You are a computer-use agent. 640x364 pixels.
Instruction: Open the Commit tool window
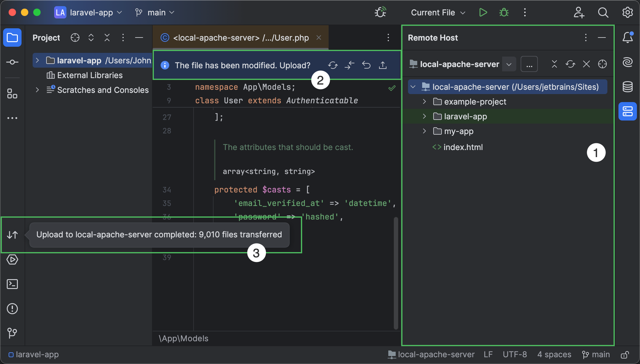click(x=12, y=62)
